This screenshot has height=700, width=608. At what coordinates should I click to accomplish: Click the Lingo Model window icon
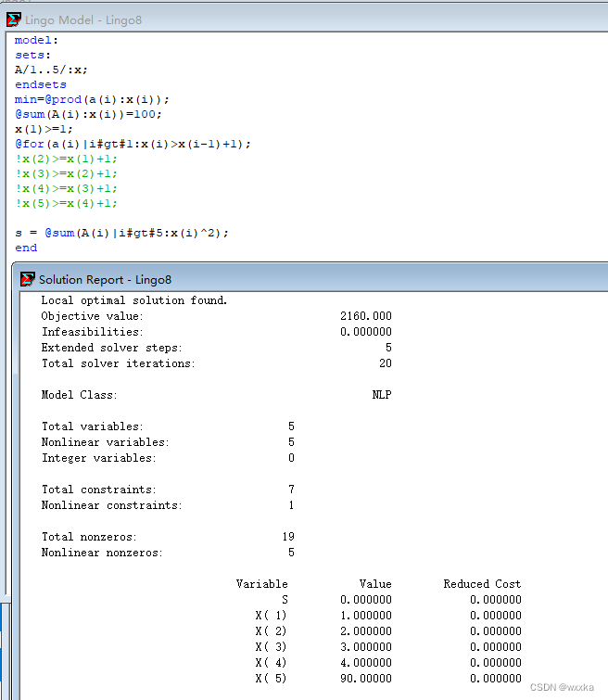click(x=14, y=19)
